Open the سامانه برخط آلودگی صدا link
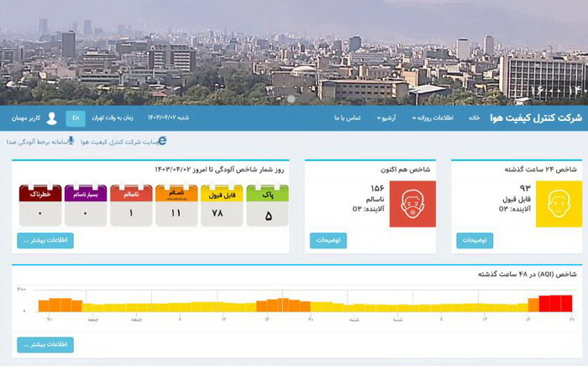Screen dimensions: 588x366 (x=37, y=142)
